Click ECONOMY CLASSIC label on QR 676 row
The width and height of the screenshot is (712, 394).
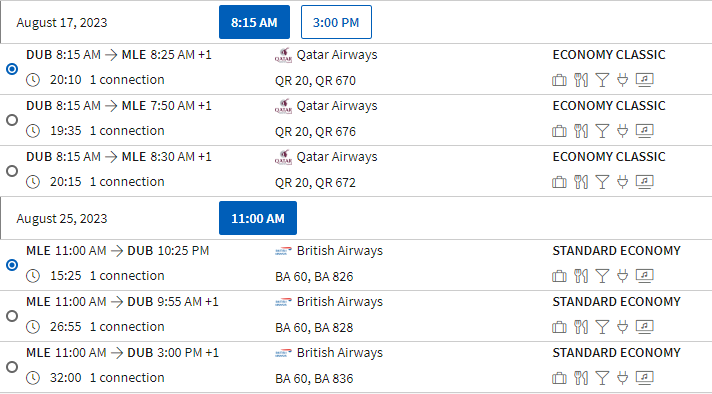(x=608, y=106)
